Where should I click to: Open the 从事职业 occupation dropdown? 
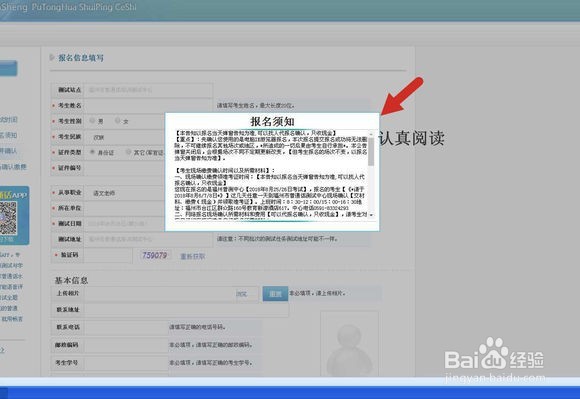tap(125, 193)
